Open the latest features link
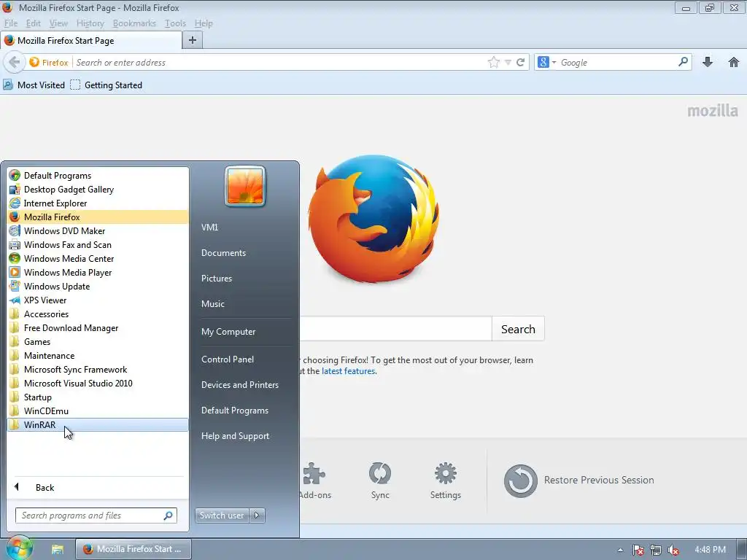 348,371
